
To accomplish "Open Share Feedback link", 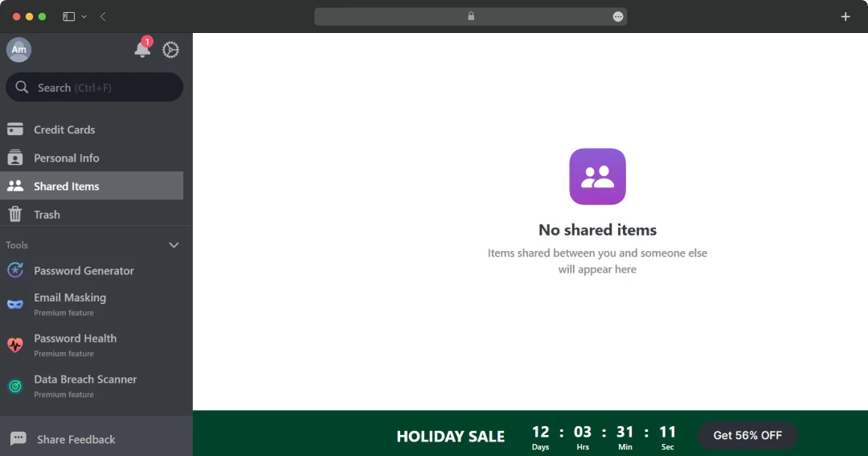I will [76, 439].
